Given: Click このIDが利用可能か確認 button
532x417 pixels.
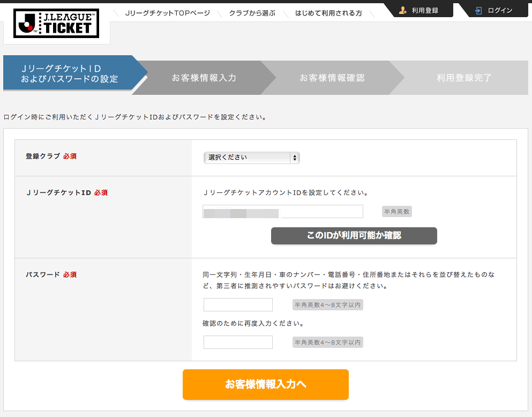Looking at the screenshot, I should pyautogui.click(x=354, y=235).
